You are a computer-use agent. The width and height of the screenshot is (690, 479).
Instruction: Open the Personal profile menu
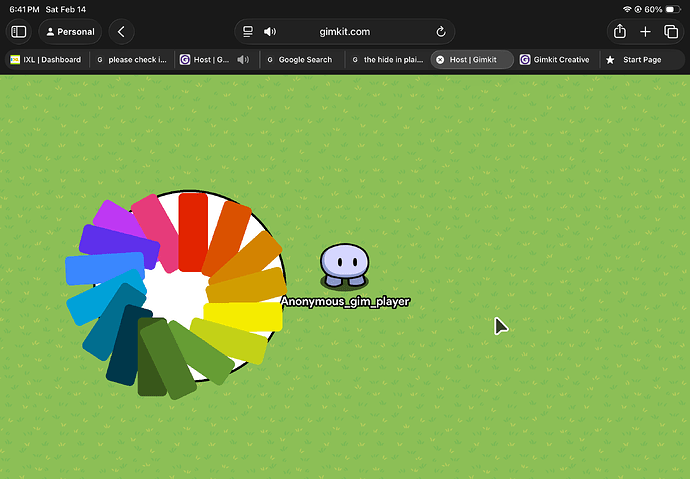(x=68, y=32)
